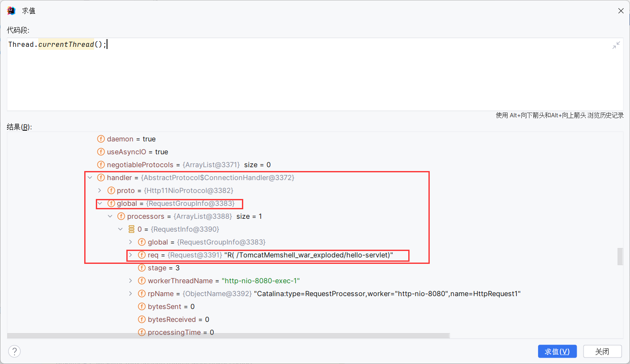Select the proto = Http11NioProtocol@3382 row

[x=315, y=190]
